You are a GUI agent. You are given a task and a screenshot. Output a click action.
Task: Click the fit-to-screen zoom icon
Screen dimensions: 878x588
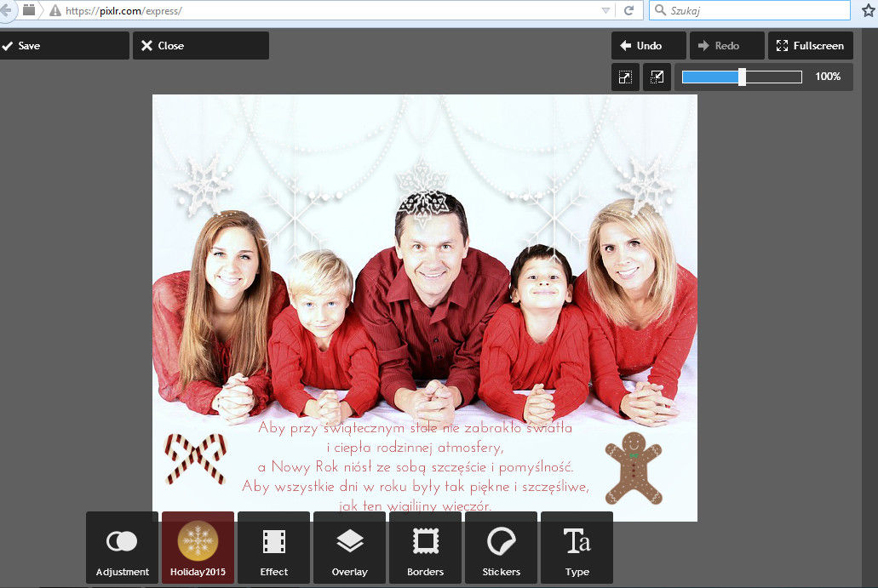pos(625,77)
